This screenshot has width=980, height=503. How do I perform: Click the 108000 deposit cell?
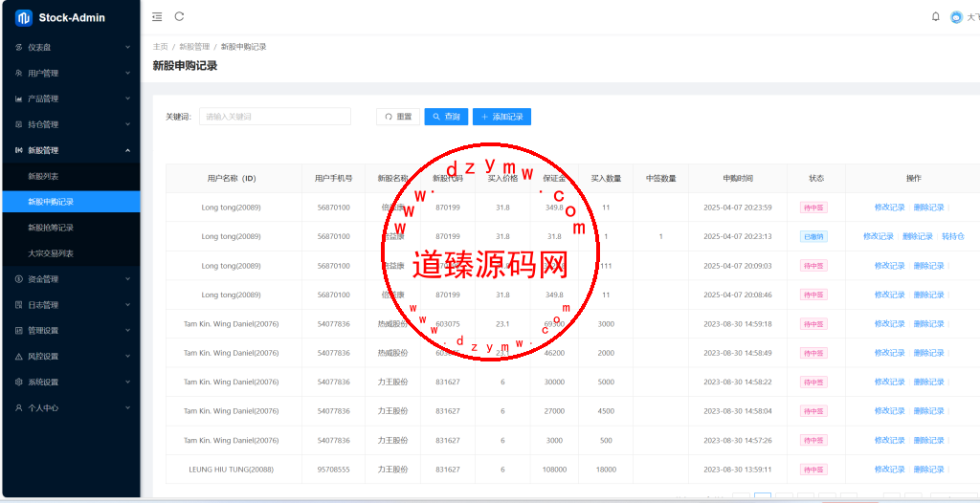(x=554, y=470)
